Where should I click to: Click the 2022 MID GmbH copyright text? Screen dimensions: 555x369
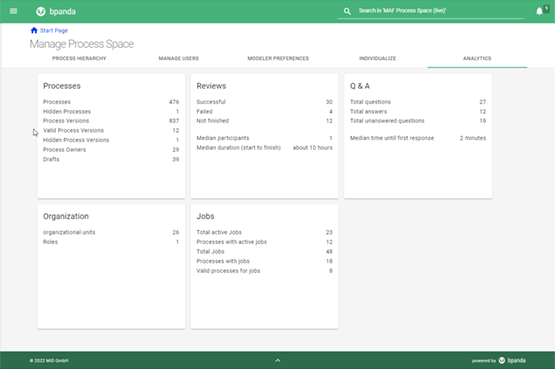49,361
